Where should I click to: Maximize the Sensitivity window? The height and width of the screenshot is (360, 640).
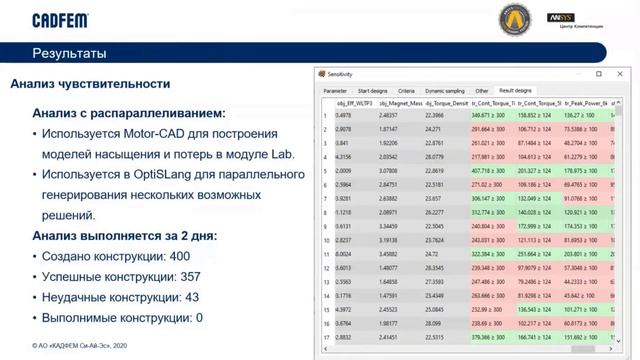599,74
